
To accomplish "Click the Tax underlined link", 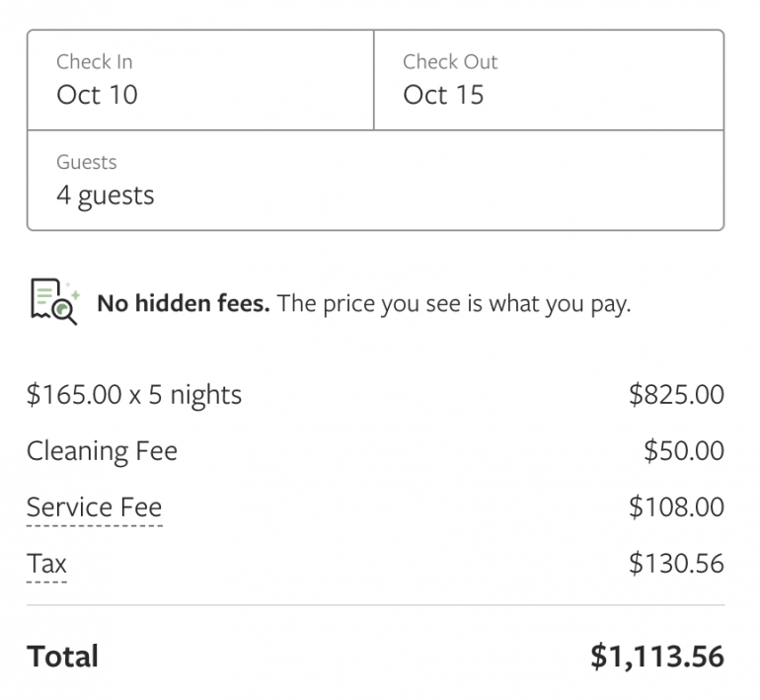I will 46,564.
